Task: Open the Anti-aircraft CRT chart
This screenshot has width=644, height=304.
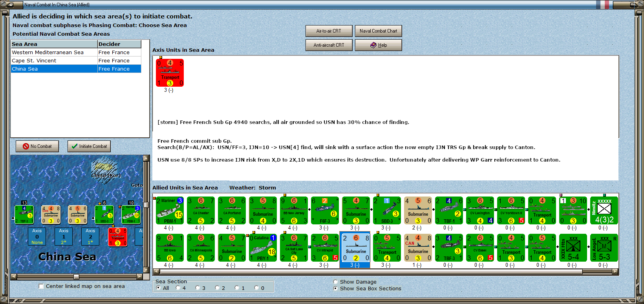Action: [x=329, y=45]
